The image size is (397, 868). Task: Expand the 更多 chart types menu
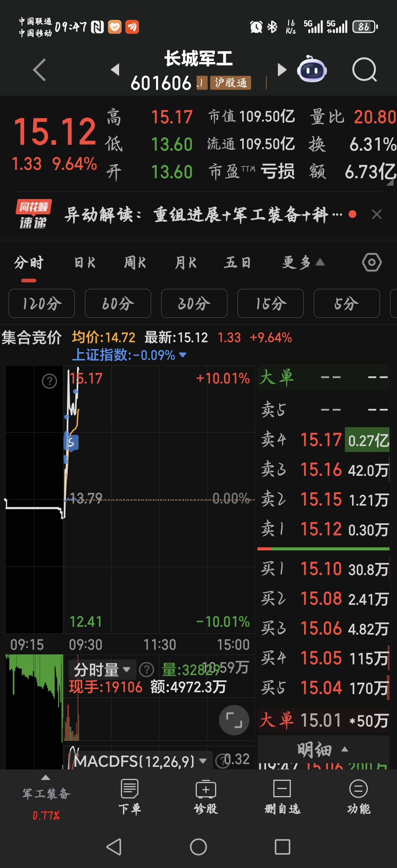[x=303, y=262]
